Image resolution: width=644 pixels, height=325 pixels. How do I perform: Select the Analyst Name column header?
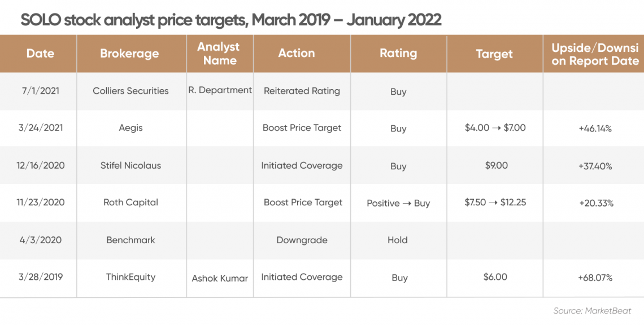click(x=220, y=54)
